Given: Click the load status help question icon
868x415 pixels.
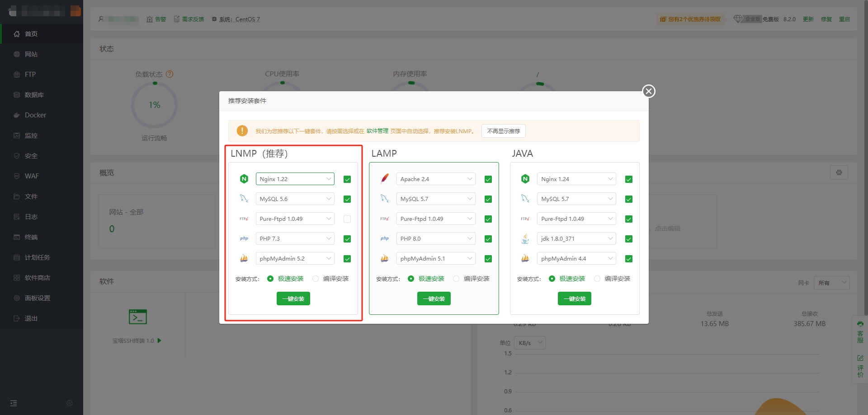Looking at the screenshot, I should coord(170,74).
